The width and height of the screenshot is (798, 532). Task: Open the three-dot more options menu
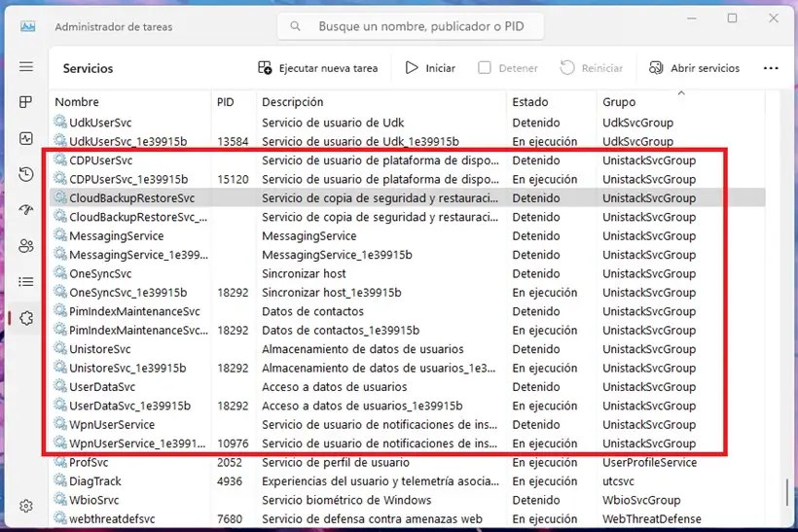771,68
